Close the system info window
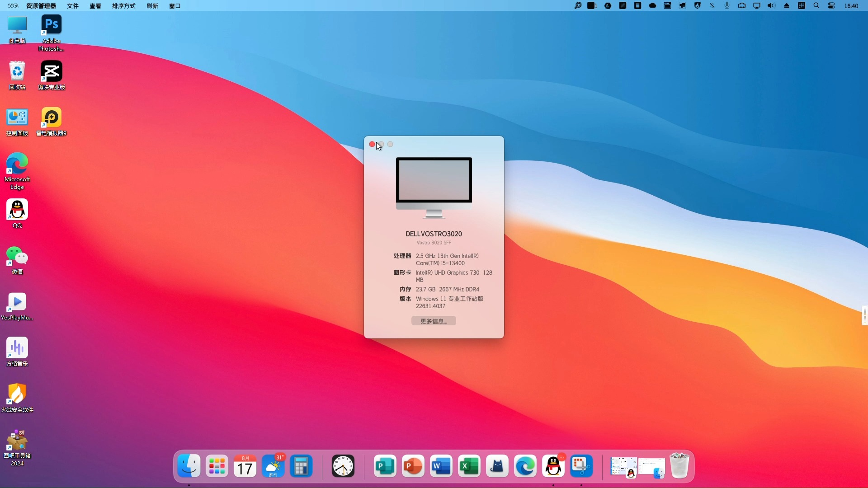The image size is (868, 488). tap(372, 144)
